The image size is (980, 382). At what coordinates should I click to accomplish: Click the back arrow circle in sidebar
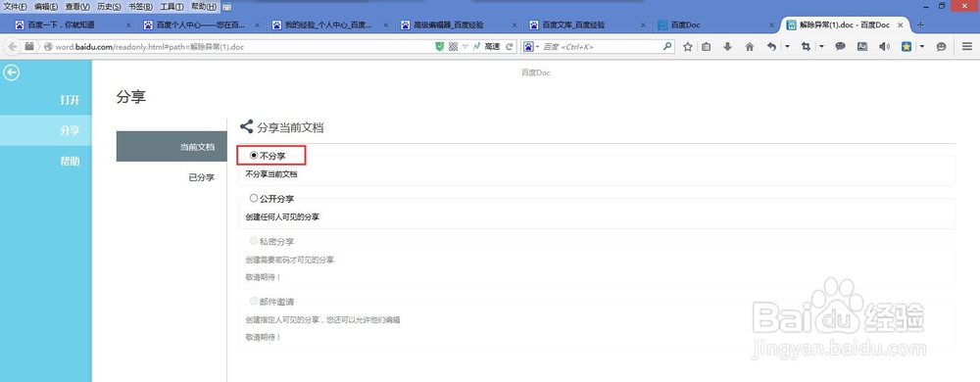click(11, 72)
